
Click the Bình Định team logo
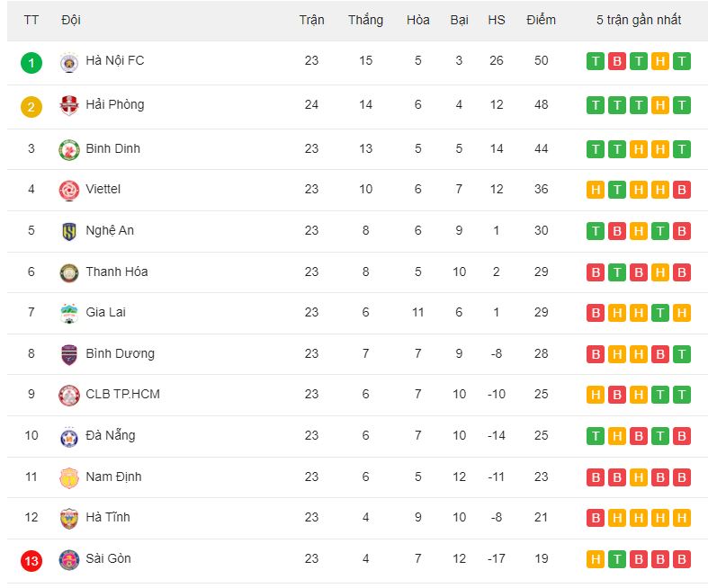(69, 150)
